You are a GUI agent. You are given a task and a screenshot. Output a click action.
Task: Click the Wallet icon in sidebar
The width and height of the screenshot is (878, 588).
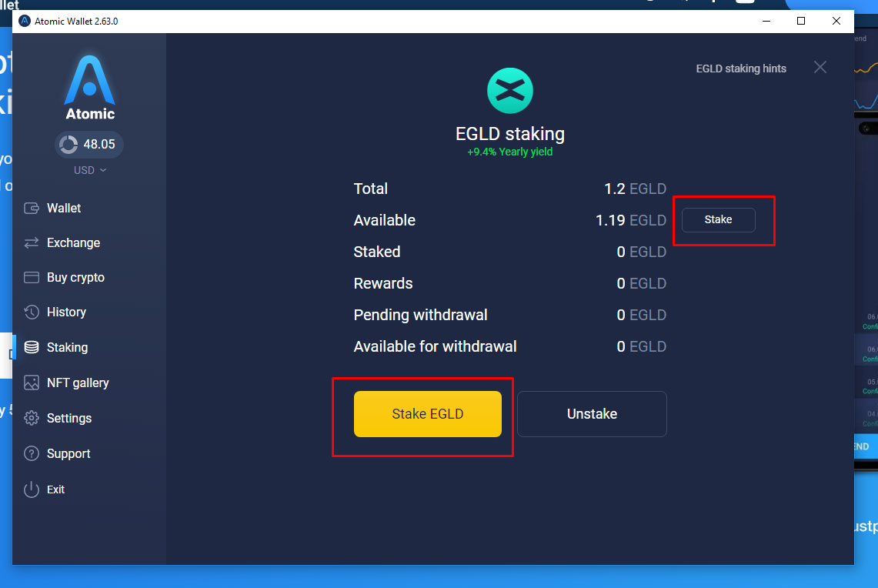click(x=32, y=208)
